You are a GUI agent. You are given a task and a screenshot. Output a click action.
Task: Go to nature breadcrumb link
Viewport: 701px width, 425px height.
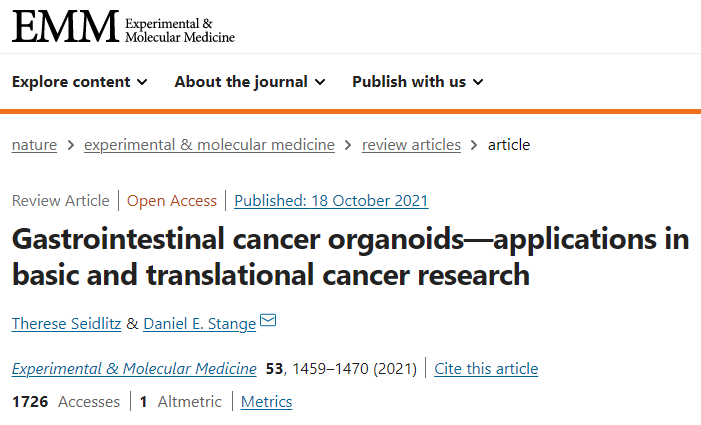[34, 145]
